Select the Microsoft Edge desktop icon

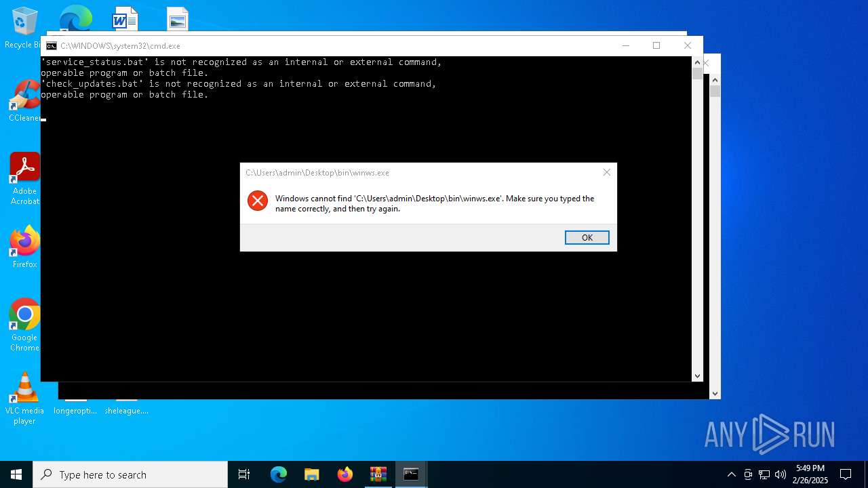[75, 18]
